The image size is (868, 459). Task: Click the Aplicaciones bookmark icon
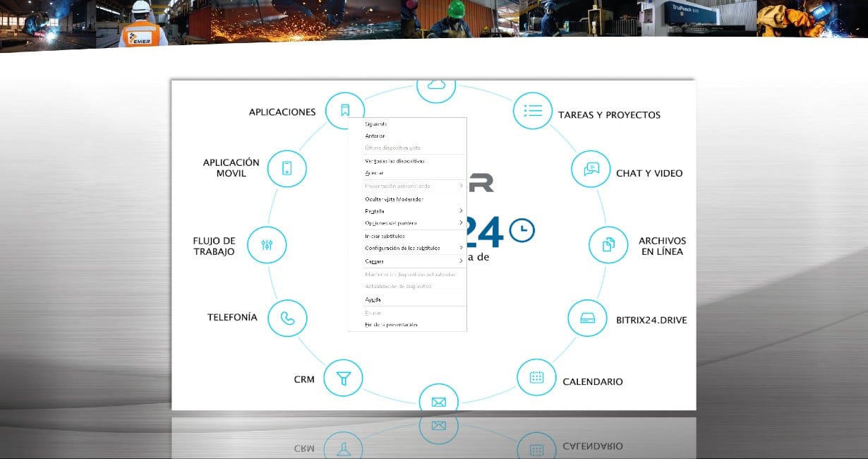pos(345,110)
